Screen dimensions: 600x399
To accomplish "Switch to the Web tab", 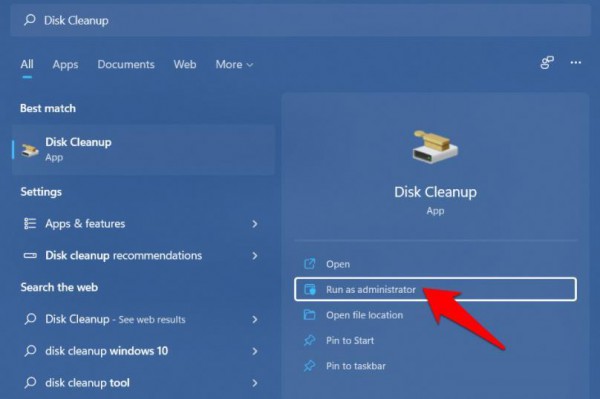I will (x=185, y=64).
